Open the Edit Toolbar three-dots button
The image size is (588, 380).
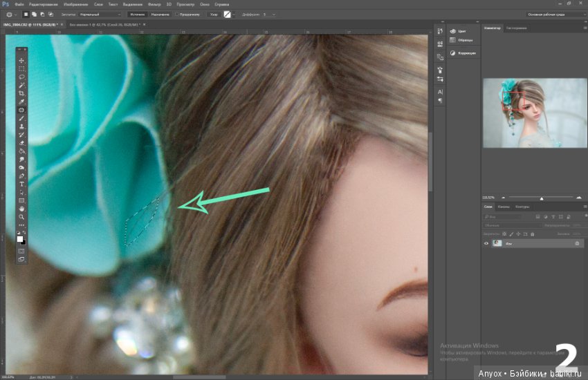tap(21, 225)
